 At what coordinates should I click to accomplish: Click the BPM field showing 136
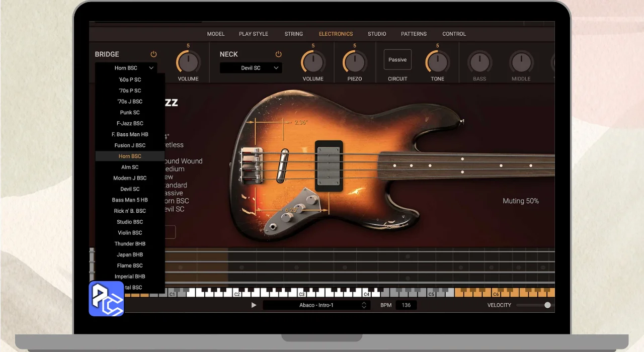click(406, 305)
